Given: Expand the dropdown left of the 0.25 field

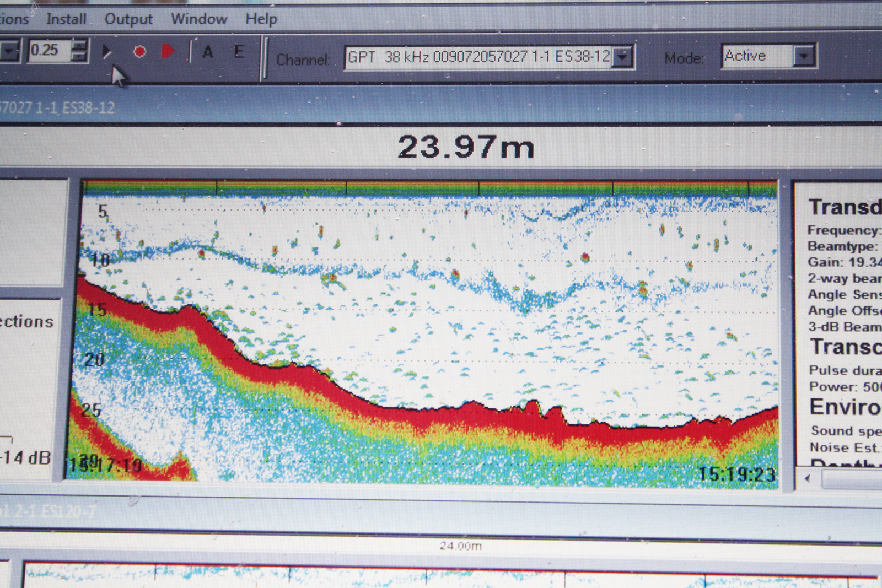Looking at the screenshot, I should tap(9, 51).
